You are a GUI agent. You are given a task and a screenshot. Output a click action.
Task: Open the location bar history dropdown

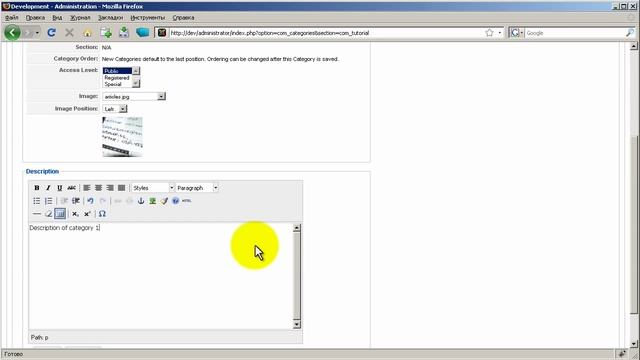click(x=500, y=33)
